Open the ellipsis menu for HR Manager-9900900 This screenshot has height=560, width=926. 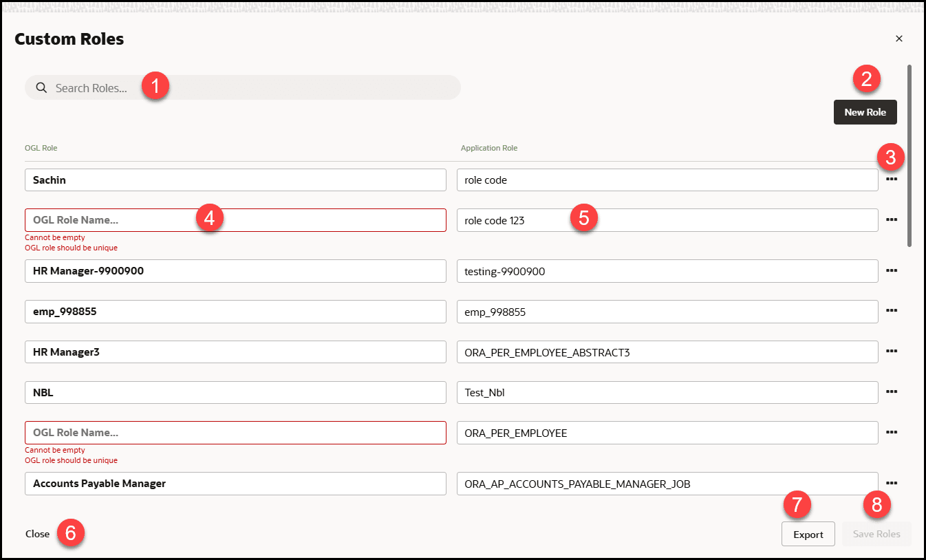click(892, 270)
